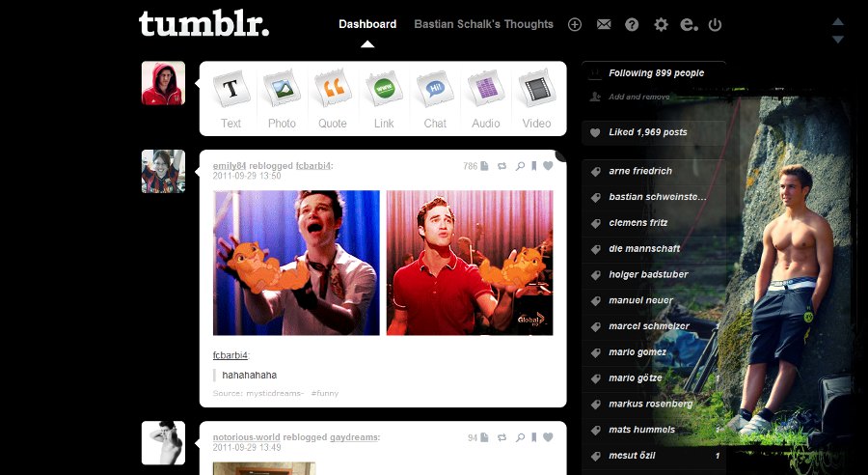Screen dimensions: 868x475
Task: Click the power log out icon
Action: [716, 24]
